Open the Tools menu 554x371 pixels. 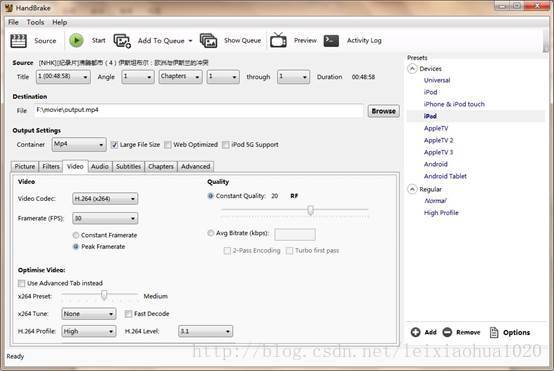coord(35,22)
